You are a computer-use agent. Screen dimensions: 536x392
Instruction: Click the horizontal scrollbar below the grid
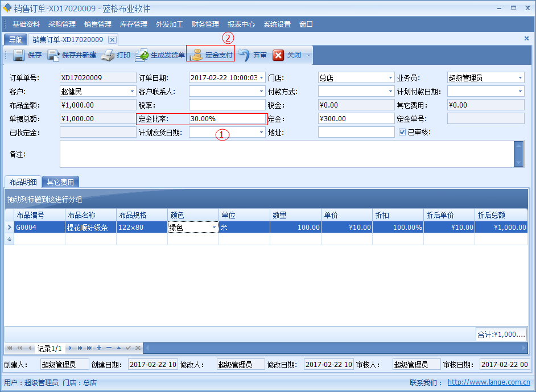[x=336, y=348]
